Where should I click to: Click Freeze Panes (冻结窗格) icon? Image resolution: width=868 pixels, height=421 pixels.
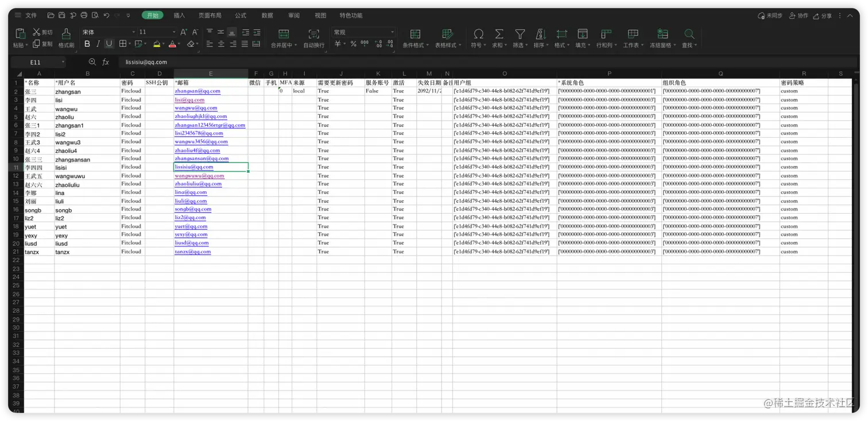click(x=663, y=34)
